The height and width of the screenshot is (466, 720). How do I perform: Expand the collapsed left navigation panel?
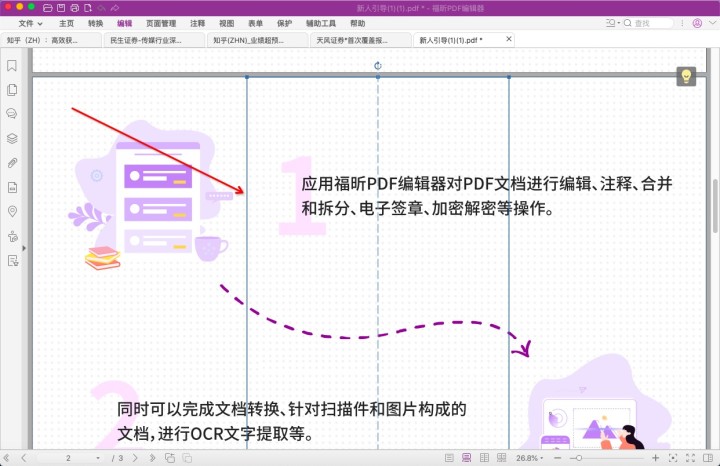click(x=24, y=246)
